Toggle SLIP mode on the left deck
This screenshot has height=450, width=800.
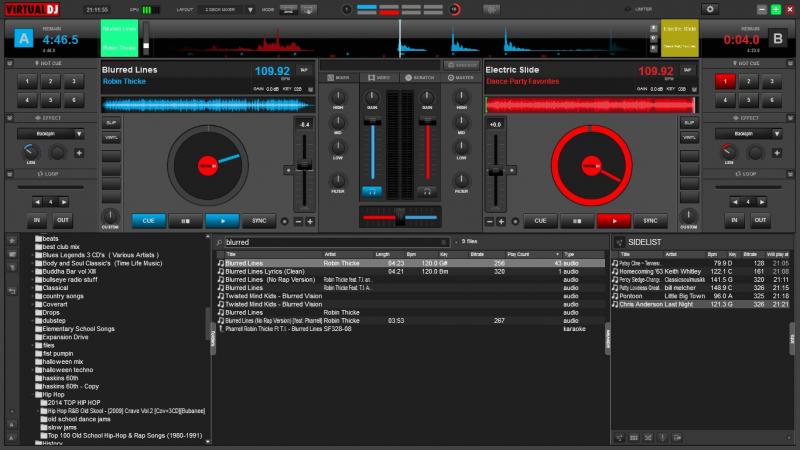(111, 122)
